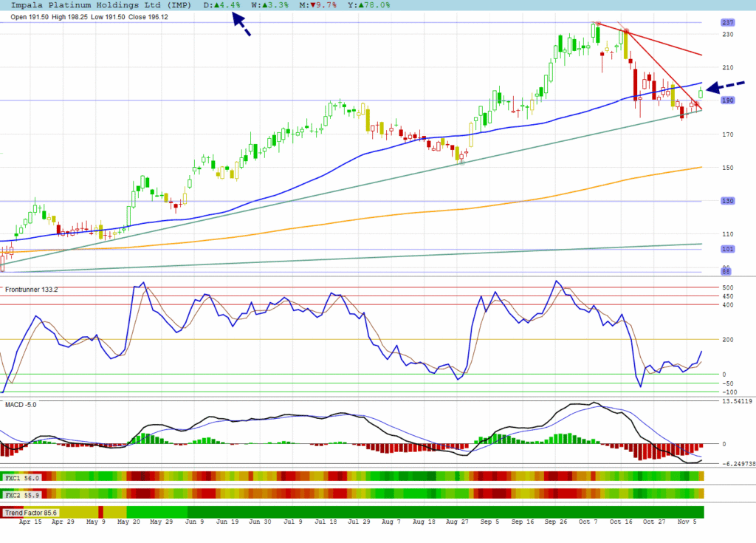Select the MACD -5.0 indicator label

[x=21, y=405]
